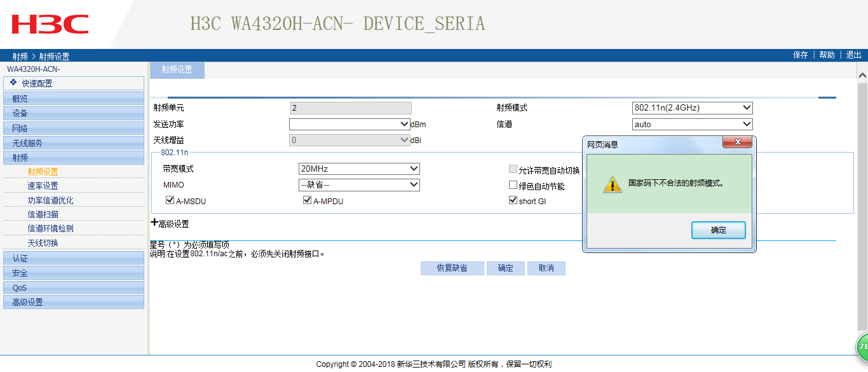This screenshot has width=868, height=372.
Task: Open the 天线增益 dropdown
Action: click(349, 140)
